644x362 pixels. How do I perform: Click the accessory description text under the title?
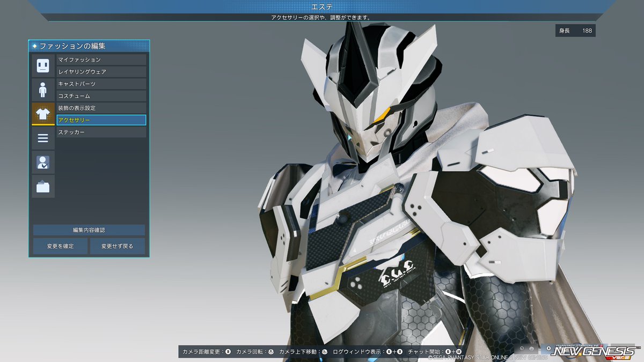click(321, 18)
